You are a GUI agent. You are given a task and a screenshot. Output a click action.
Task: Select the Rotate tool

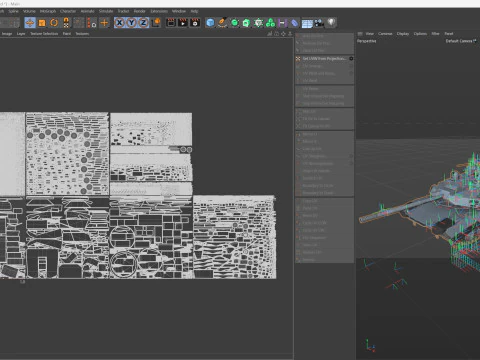point(54,23)
